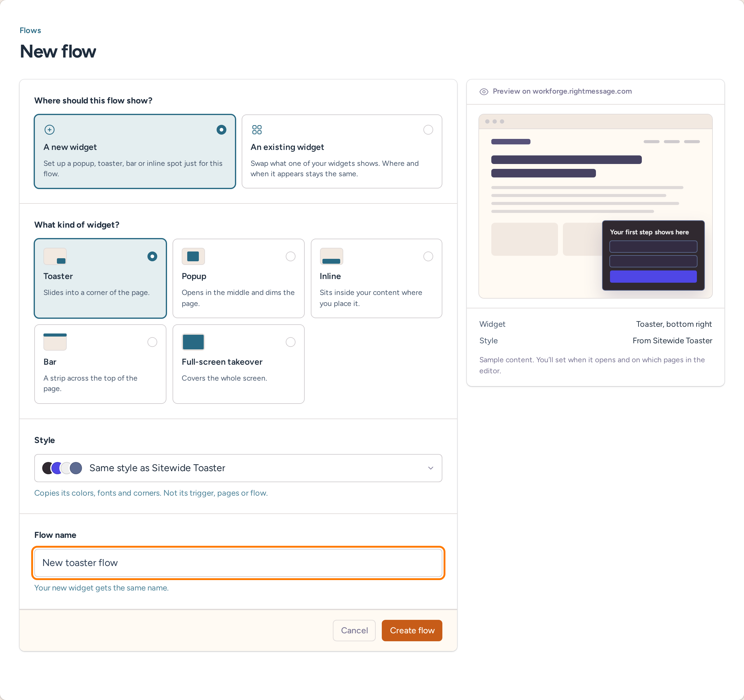Click 'Sample content' note in preview panel
Screen dimensions: 744x700
coord(592,365)
